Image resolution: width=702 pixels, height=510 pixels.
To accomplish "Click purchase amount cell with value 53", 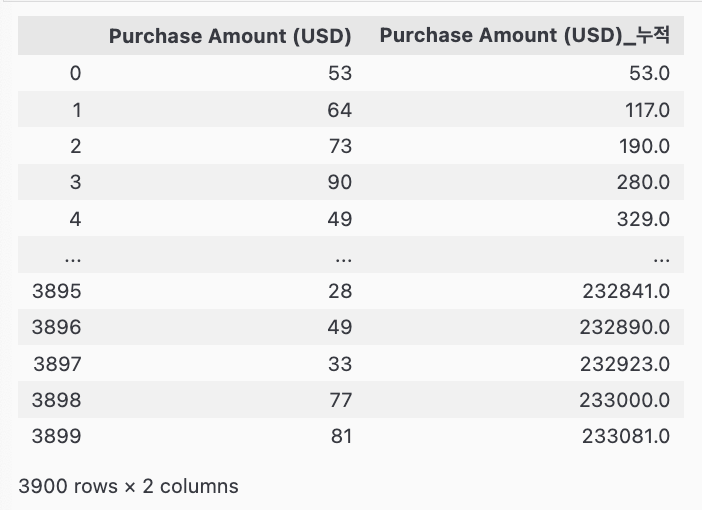I will click(339, 74).
